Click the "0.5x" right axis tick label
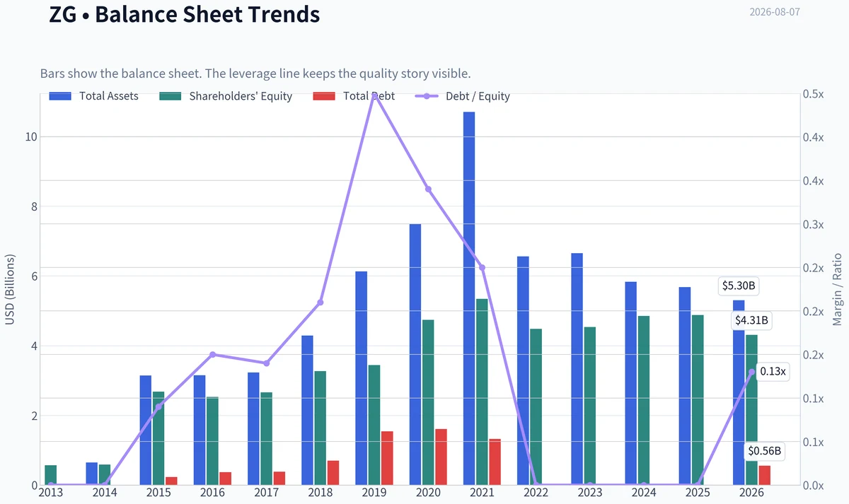The image size is (849, 504). pos(814,94)
